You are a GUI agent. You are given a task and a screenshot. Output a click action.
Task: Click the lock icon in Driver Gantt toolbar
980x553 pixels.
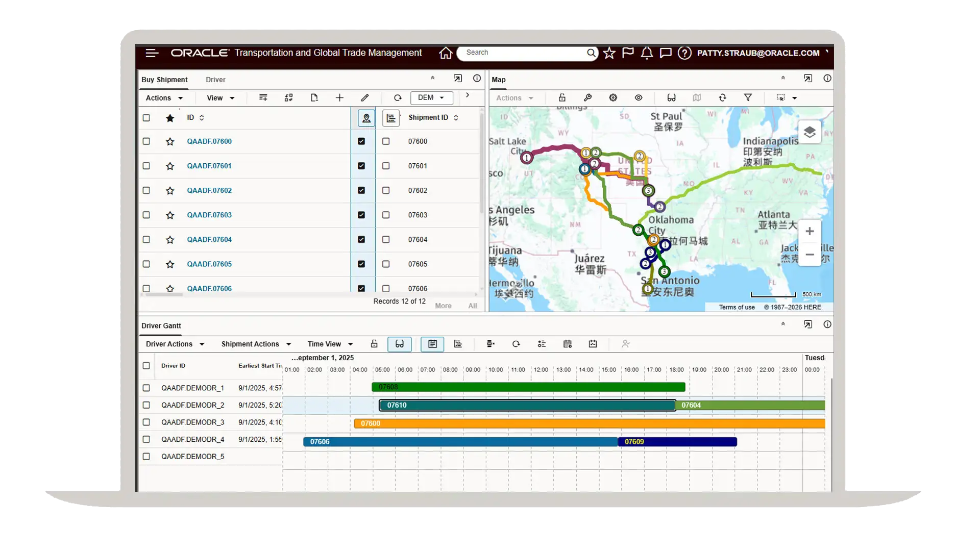pos(374,344)
